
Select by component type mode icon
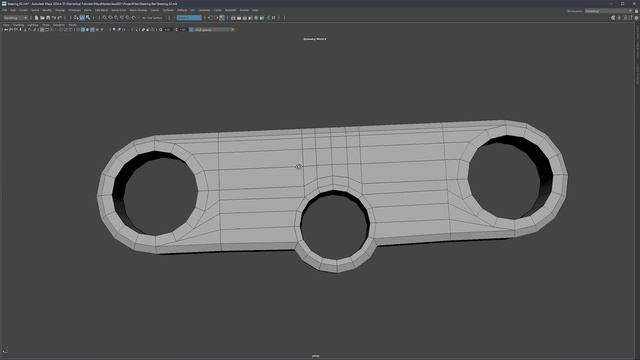88,18
